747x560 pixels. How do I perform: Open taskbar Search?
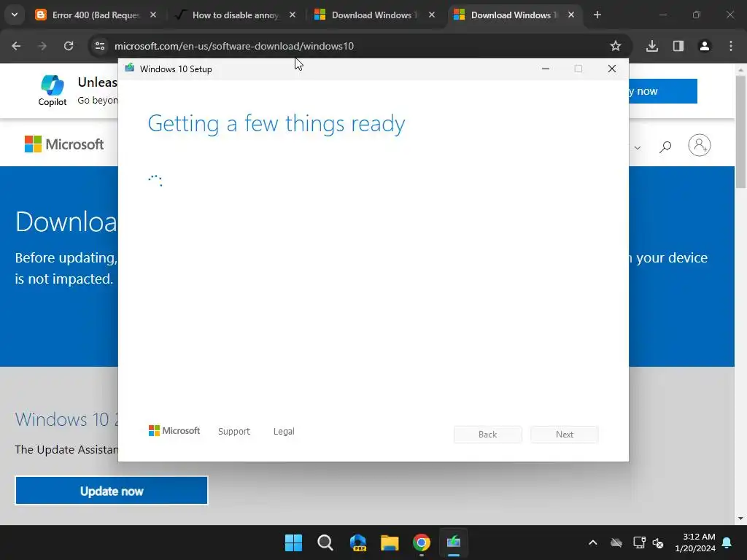(x=325, y=542)
